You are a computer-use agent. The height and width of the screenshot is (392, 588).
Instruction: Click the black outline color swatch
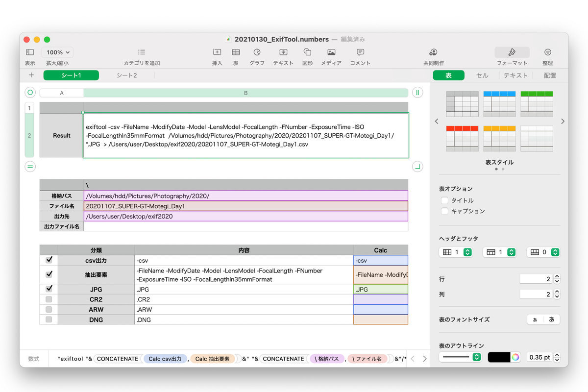499,357
